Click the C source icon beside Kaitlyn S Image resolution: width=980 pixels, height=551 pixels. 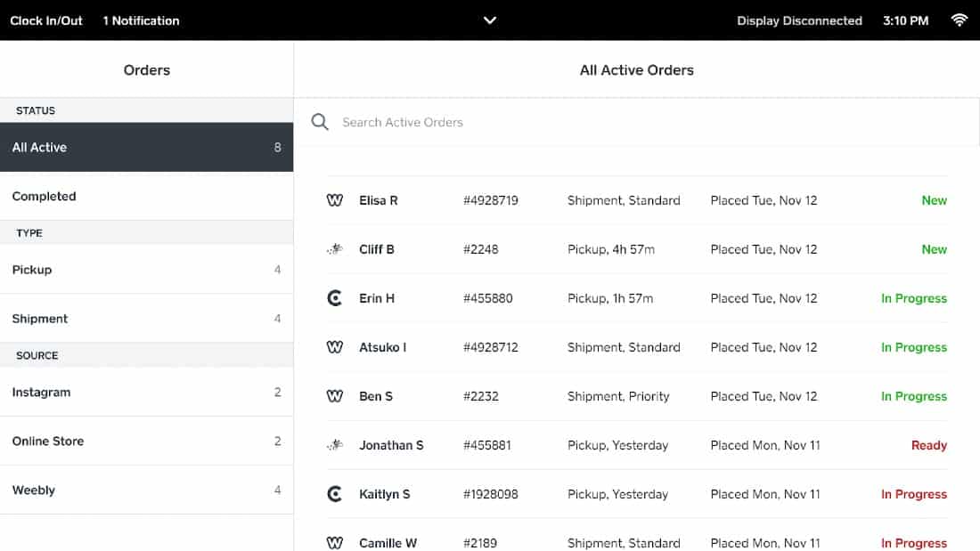point(335,494)
